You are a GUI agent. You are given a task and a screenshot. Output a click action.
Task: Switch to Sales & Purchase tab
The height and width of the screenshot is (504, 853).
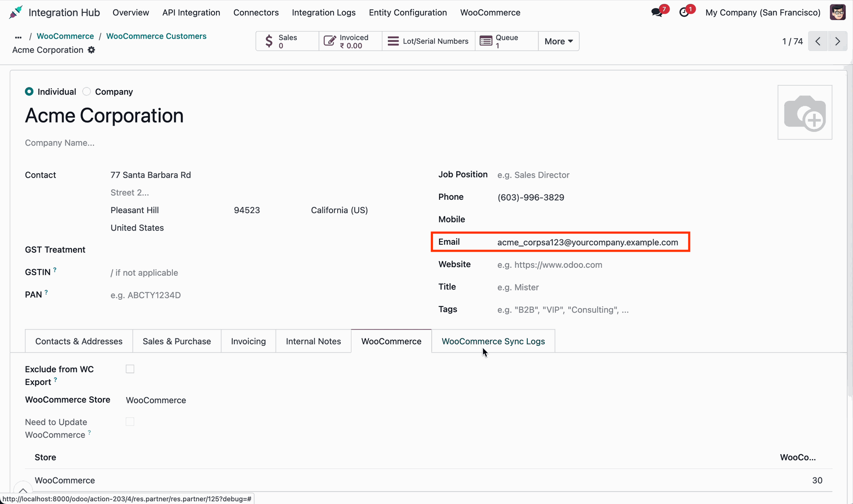click(x=177, y=341)
